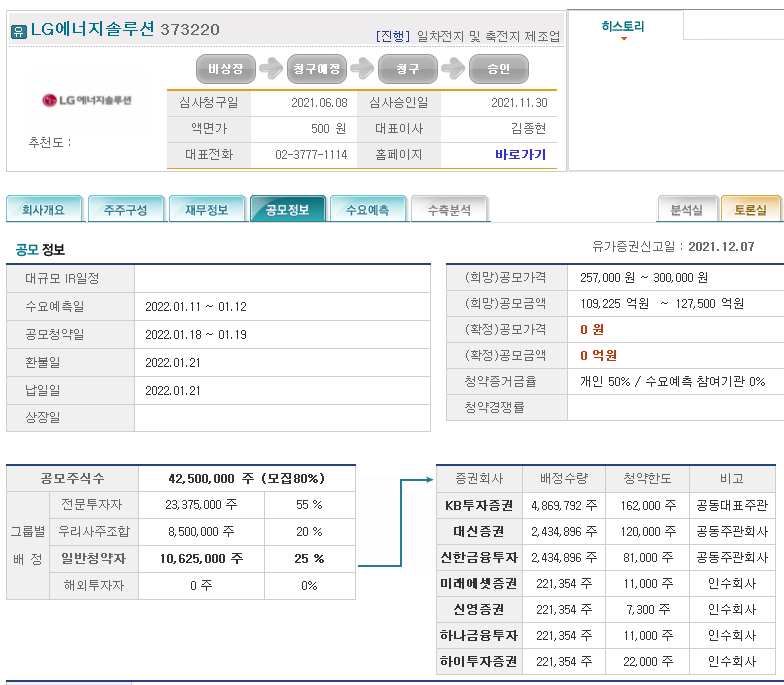Click the KB투자증권 row name
Viewport: 784px width, 685px height.
[479, 506]
